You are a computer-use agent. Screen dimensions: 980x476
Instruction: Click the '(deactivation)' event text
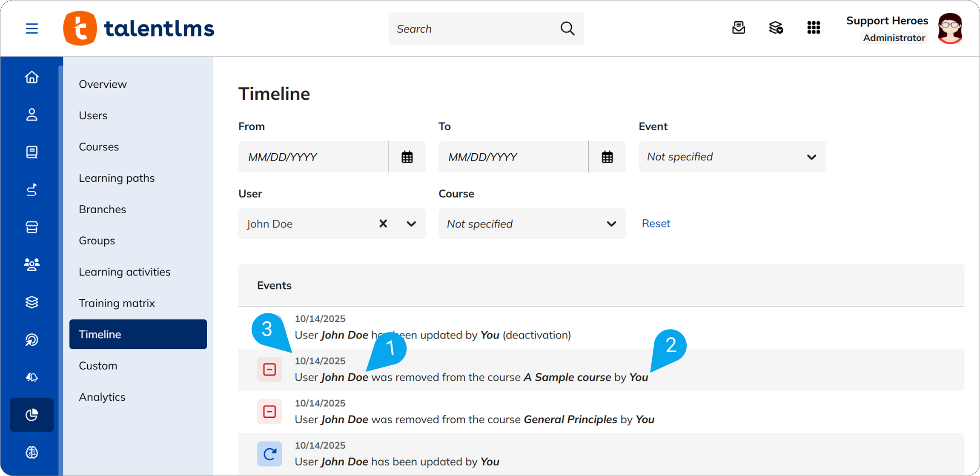537,335
